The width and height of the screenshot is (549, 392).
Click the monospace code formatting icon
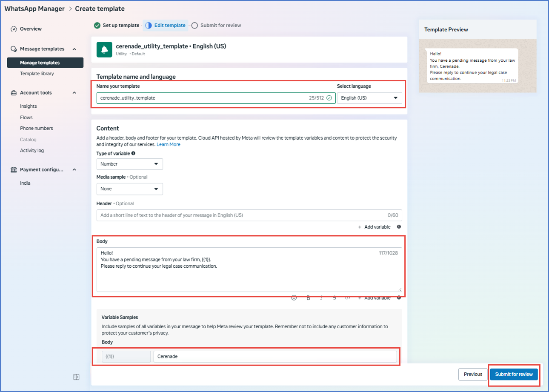[x=347, y=298]
